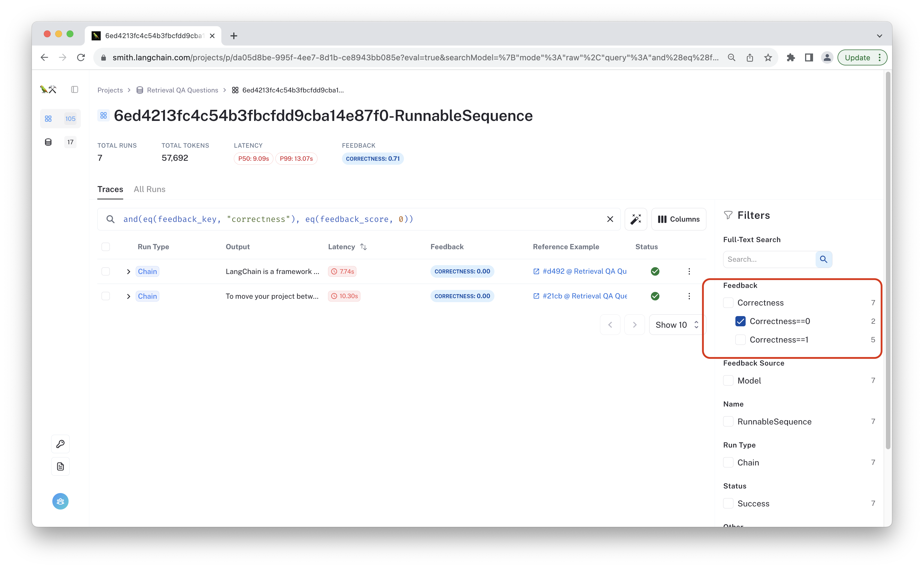Click the Update browser button

coord(857,57)
